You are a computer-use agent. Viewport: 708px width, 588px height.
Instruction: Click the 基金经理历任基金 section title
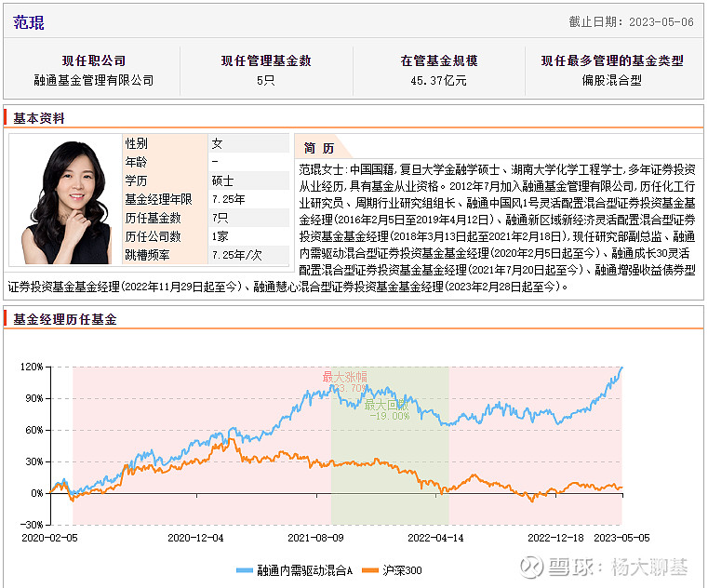64,319
